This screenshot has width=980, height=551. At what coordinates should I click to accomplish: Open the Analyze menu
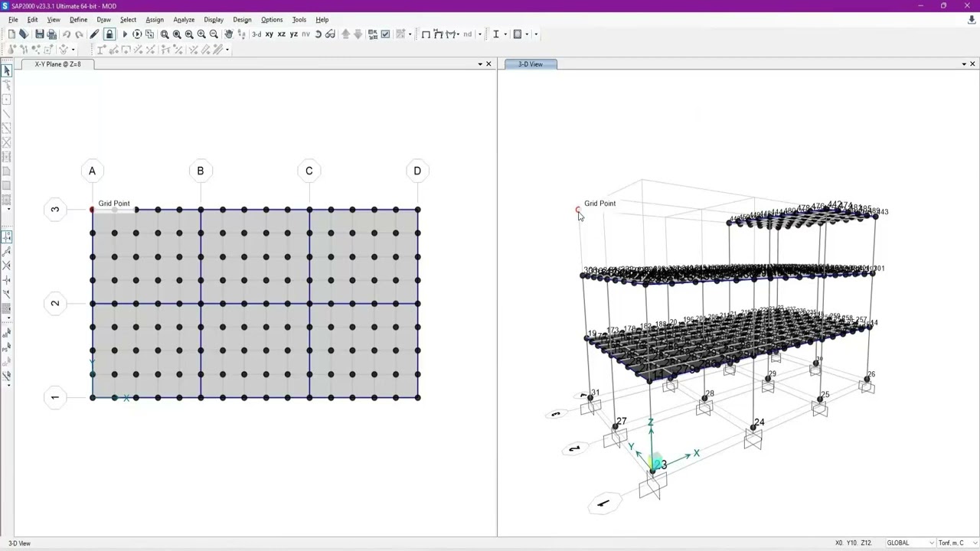184,20
